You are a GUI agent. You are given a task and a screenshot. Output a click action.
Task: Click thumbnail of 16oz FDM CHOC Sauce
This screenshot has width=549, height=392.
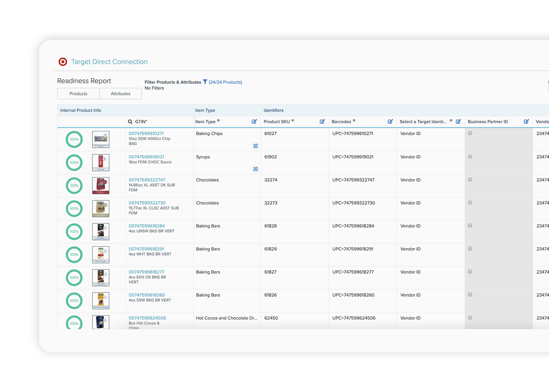pyautogui.click(x=101, y=163)
